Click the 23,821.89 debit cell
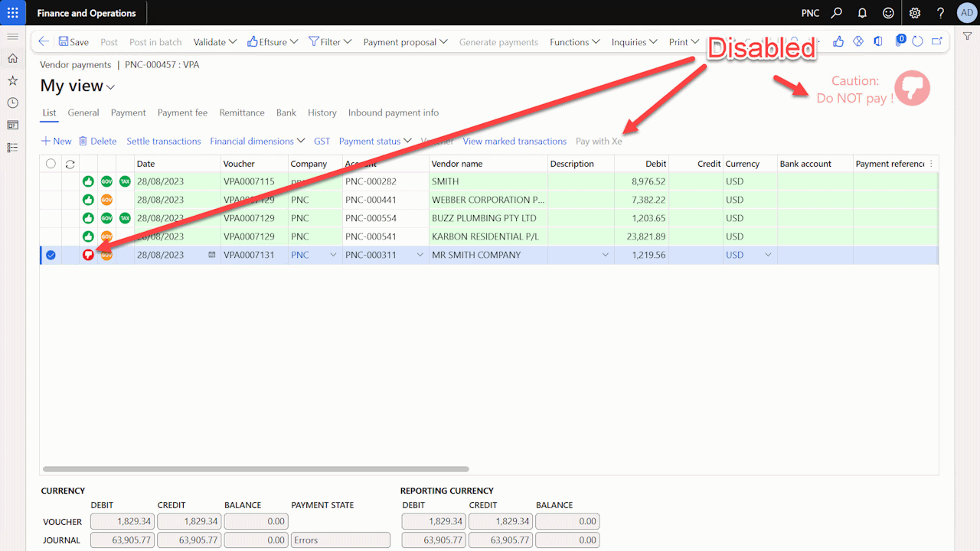980x551 pixels. 642,236
